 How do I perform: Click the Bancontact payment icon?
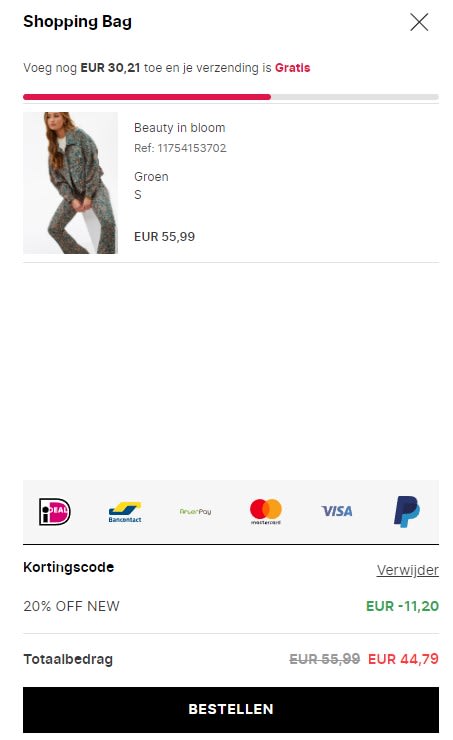125,512
